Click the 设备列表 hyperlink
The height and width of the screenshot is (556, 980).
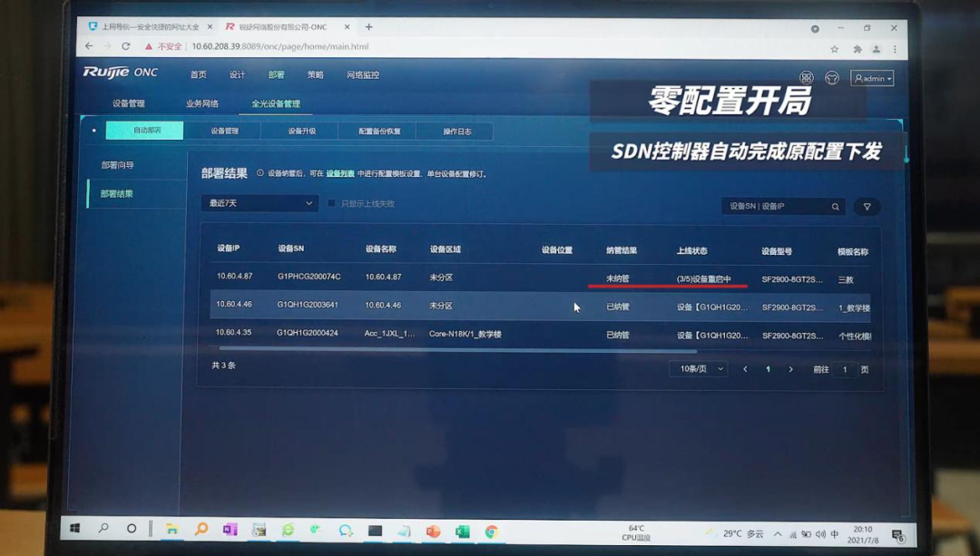[x=340, y=173]
